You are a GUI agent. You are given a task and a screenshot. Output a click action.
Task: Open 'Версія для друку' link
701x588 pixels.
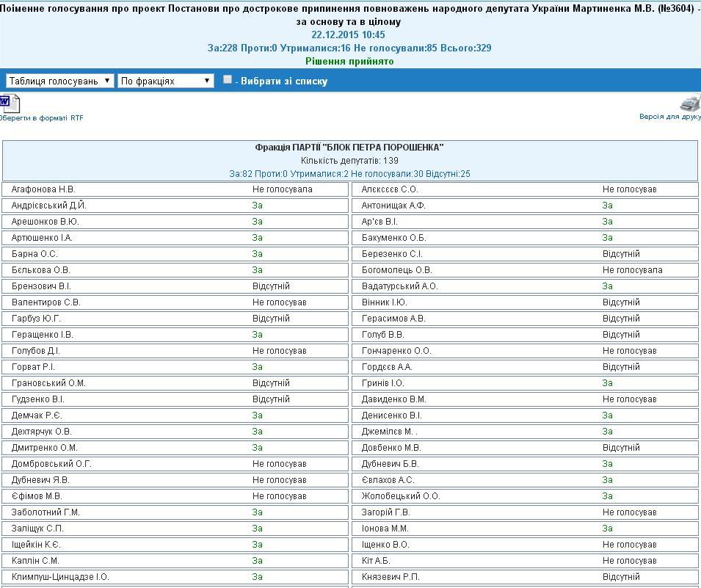(670, 117)
